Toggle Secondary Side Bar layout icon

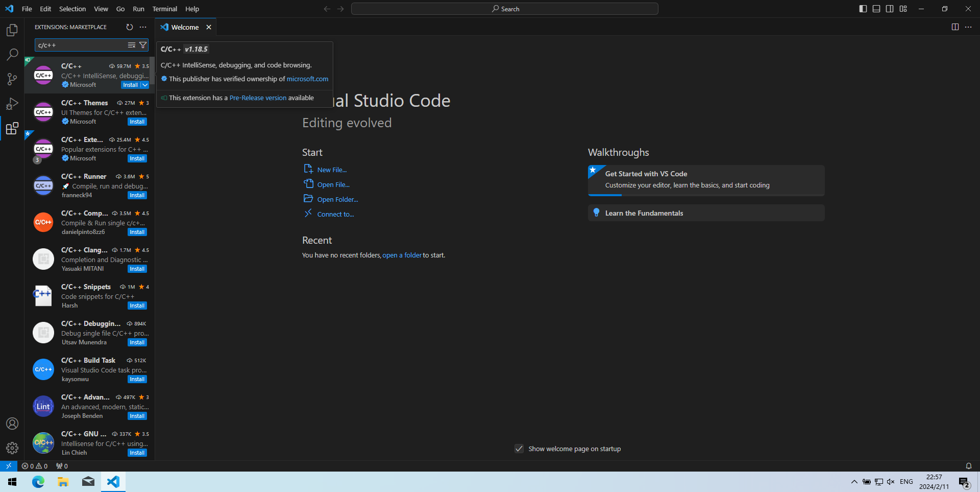click(x=890, y=9)
